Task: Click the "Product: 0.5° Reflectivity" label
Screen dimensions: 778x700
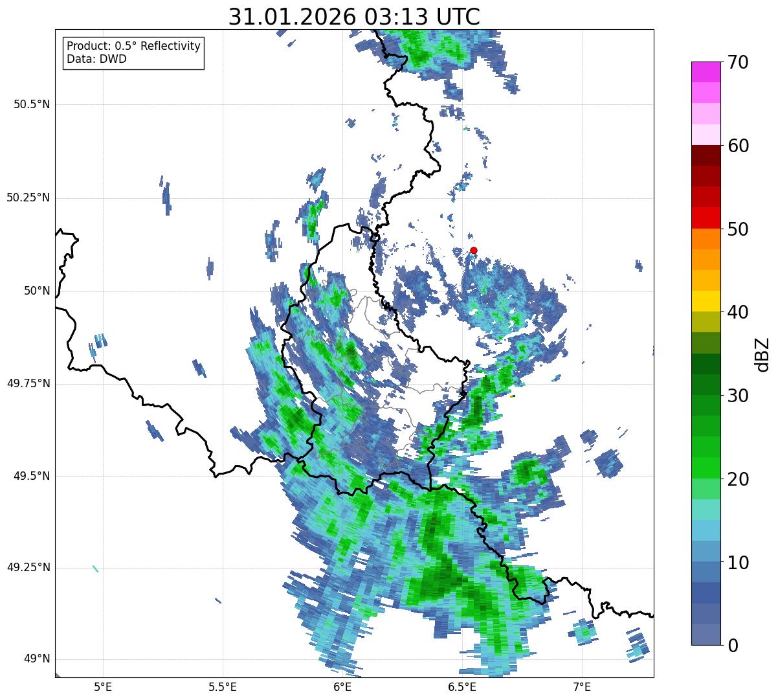Action: pyautogui.click(x=133, y=47)
